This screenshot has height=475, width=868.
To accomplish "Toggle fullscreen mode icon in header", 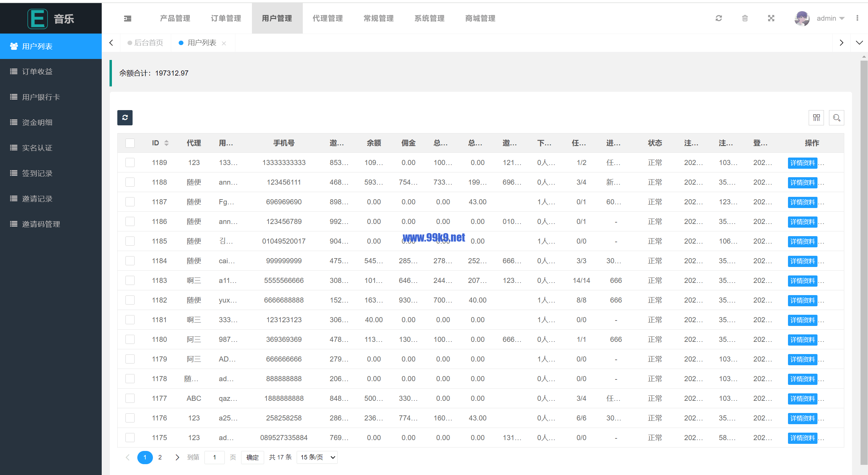I will (771, 18).
